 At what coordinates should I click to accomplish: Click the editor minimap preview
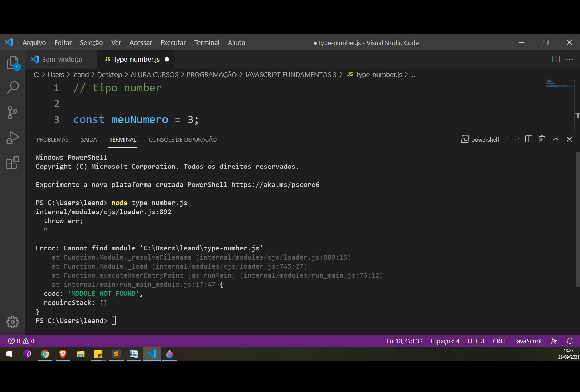[560, 84]
